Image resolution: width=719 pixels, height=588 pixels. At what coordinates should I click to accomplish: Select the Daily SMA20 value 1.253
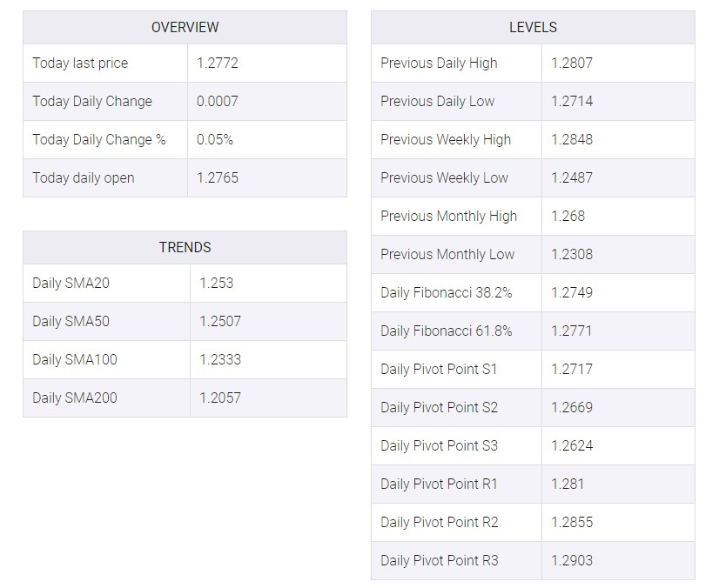point(217,283)
